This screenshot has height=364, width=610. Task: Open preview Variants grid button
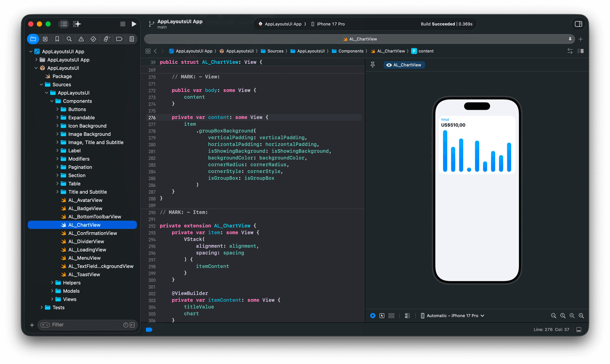tap(391, 316)
